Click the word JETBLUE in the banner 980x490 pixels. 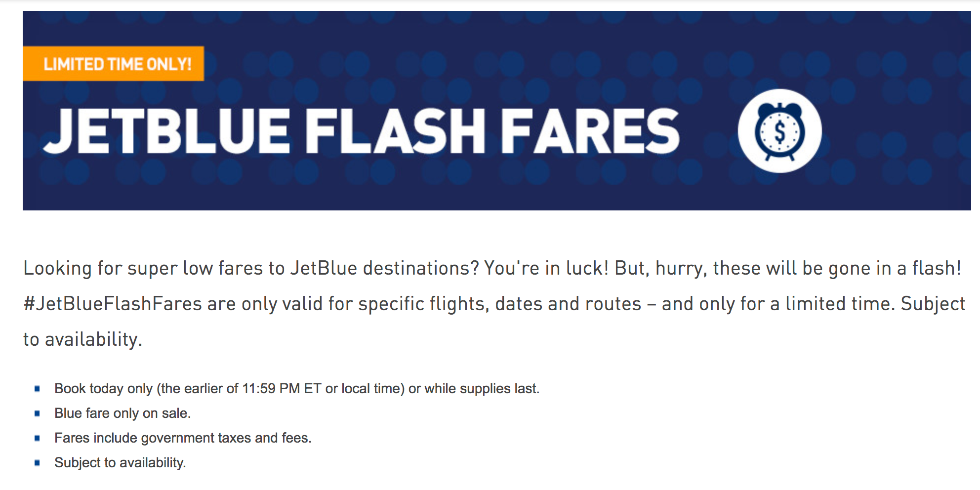pos(167,131)
